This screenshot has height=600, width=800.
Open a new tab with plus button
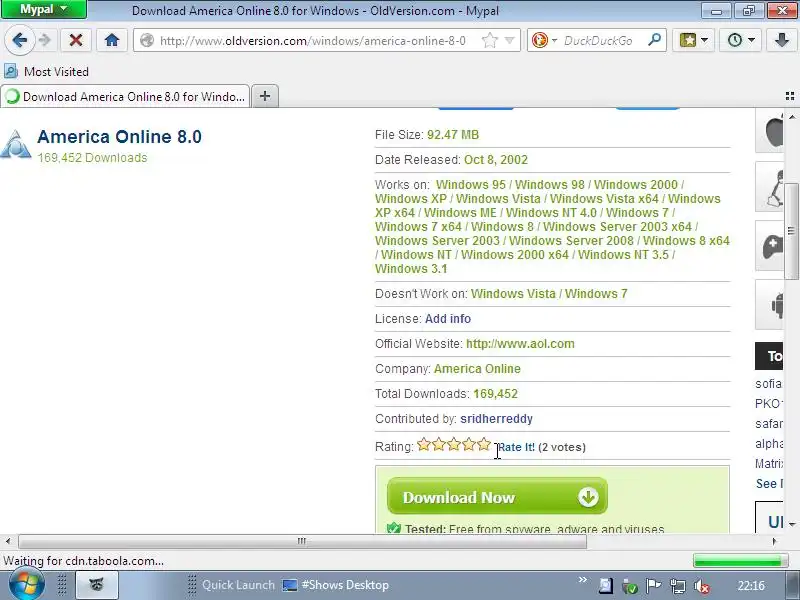(x=265, y=96)
